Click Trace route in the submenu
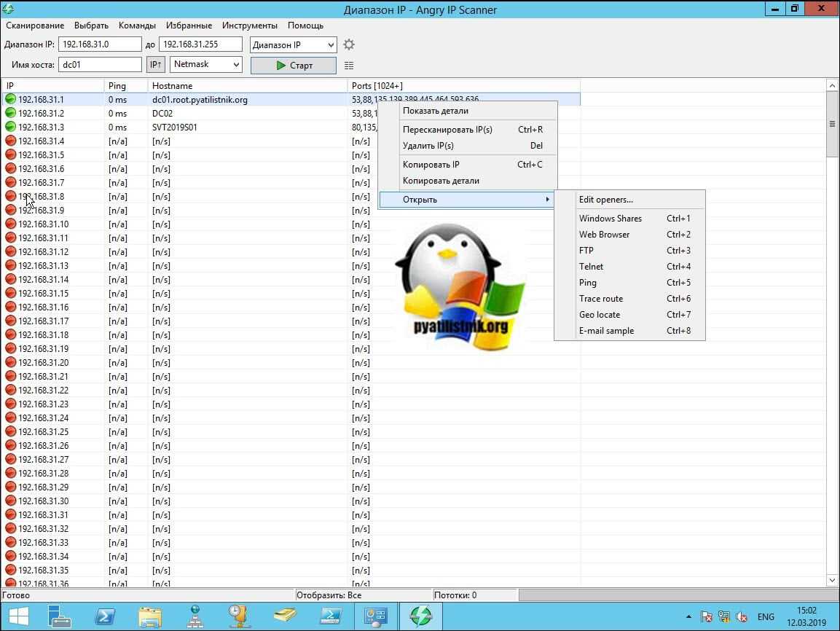The width and height of the screenshot is (840, 631). tap(601, 299)
